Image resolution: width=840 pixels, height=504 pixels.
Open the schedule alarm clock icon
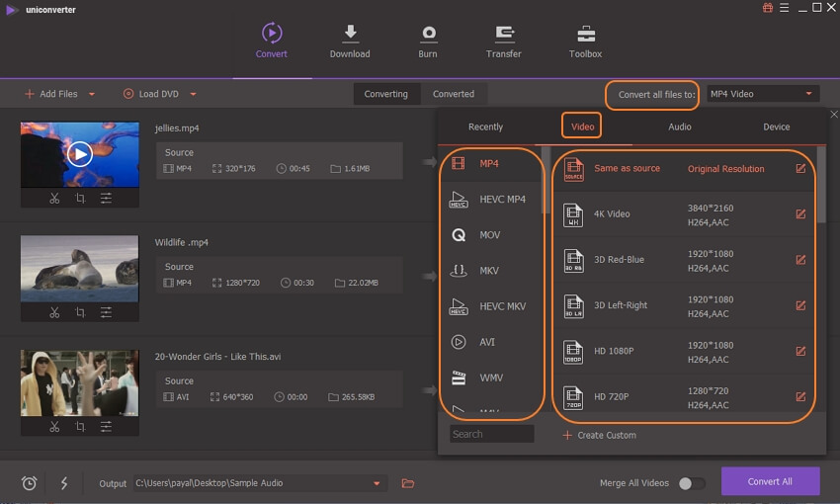29,483
